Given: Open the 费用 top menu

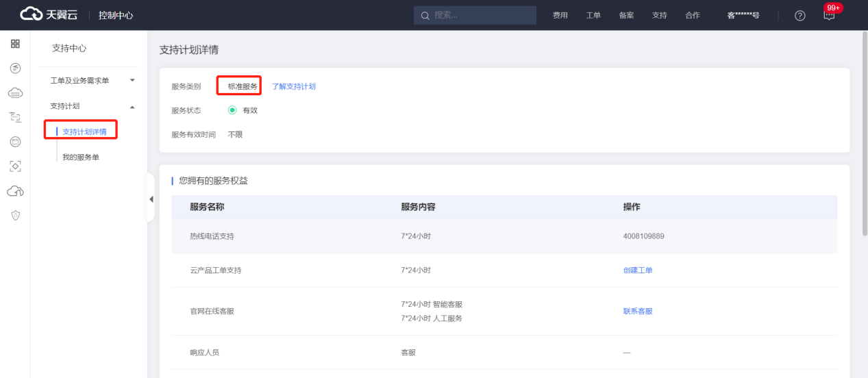Looking at the screenshot, I should pos(560,16).
